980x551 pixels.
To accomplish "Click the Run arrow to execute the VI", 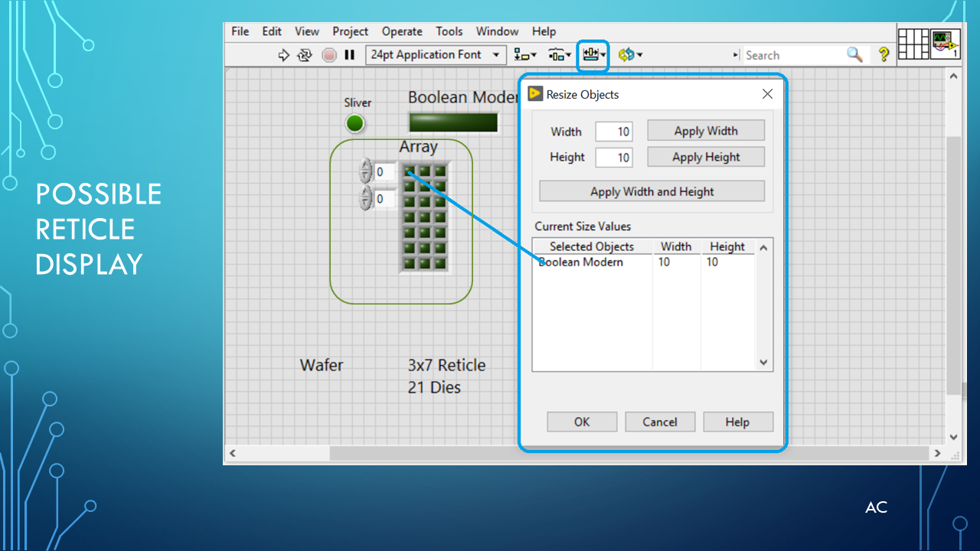I will (283, 54).
